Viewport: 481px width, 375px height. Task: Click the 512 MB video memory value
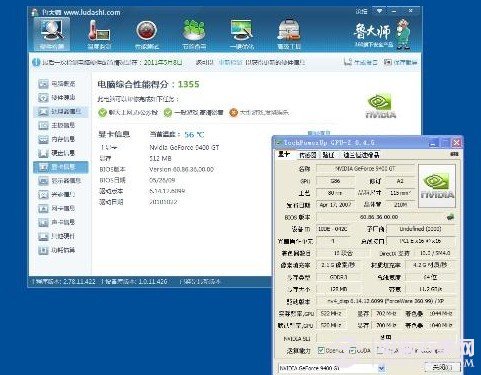coord(160,158)
